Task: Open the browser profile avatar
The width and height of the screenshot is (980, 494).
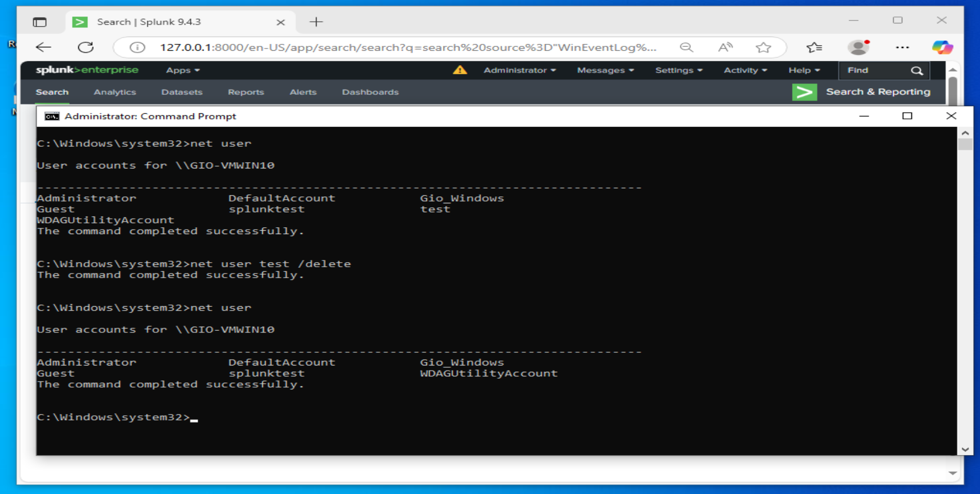Action: click(x=858, y=47)
